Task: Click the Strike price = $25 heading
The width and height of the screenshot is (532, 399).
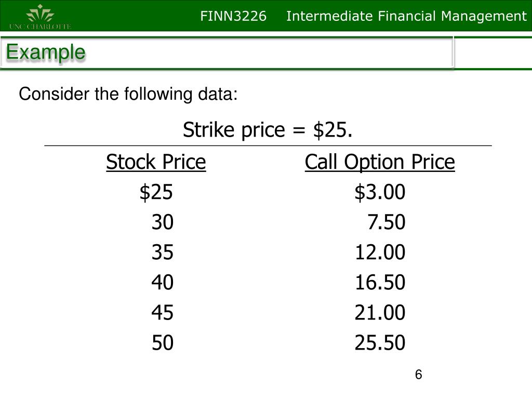Action: [x=268, y=129]
